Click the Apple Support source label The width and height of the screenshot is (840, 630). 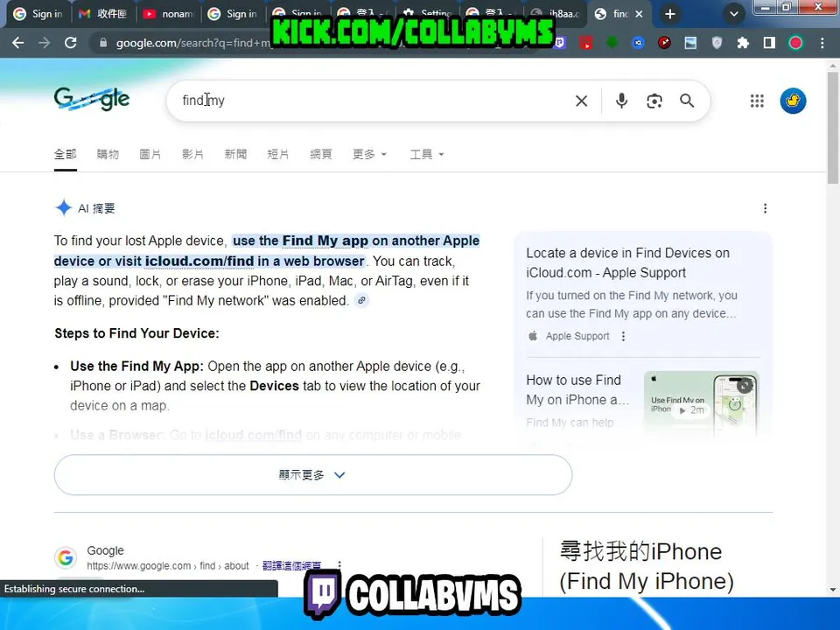pos(577,336)
